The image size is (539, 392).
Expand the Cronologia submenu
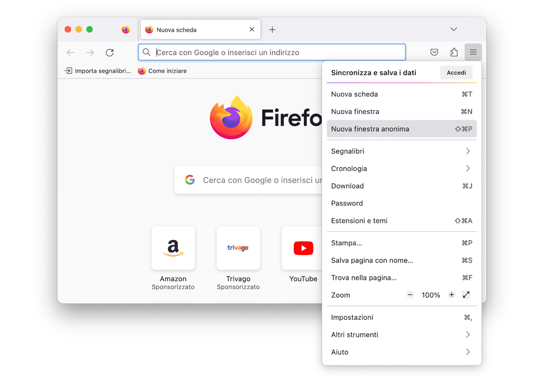coord(402,169)
